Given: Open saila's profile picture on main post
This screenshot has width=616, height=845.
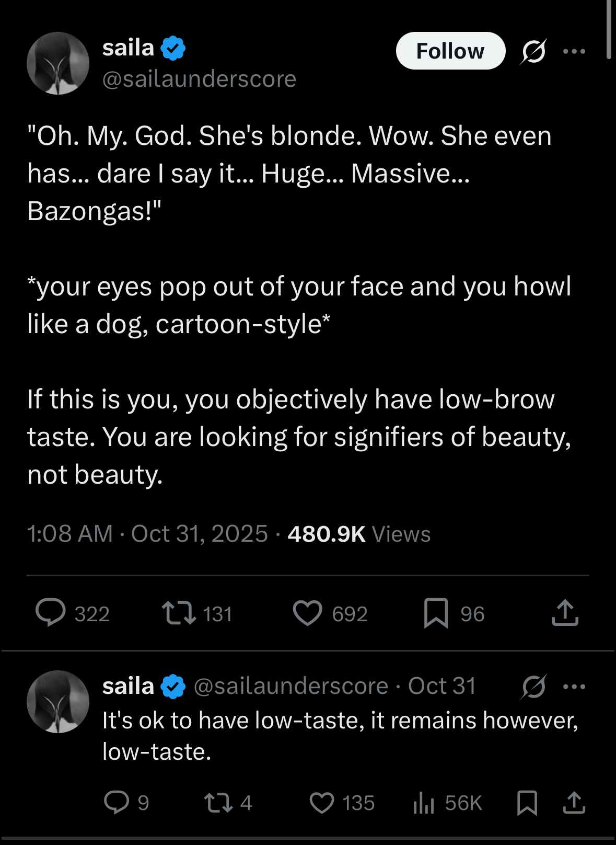Looking at the screenshot, I should (58, 63).
